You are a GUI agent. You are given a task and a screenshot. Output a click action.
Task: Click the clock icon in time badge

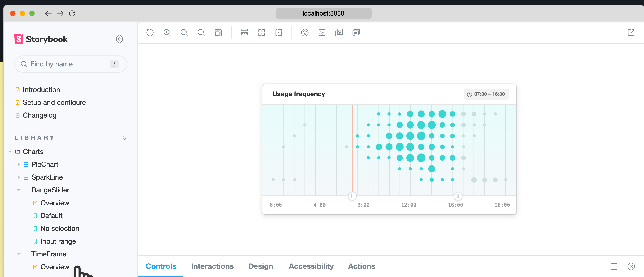pyautogui.click(x=470, y=94)
